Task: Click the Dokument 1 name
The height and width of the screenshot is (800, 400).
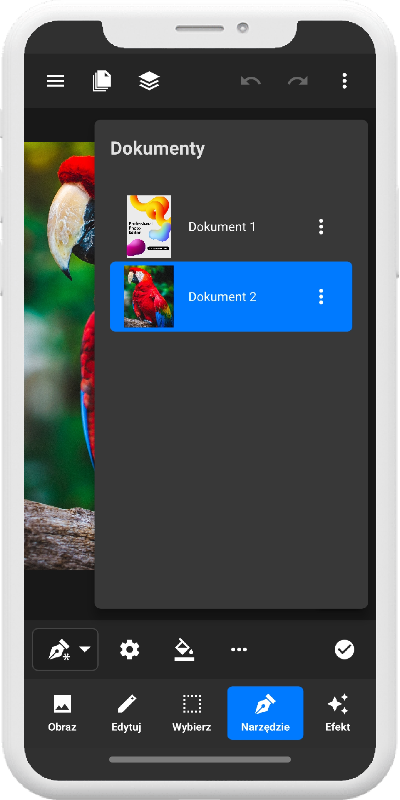Action: pos(222,227)
